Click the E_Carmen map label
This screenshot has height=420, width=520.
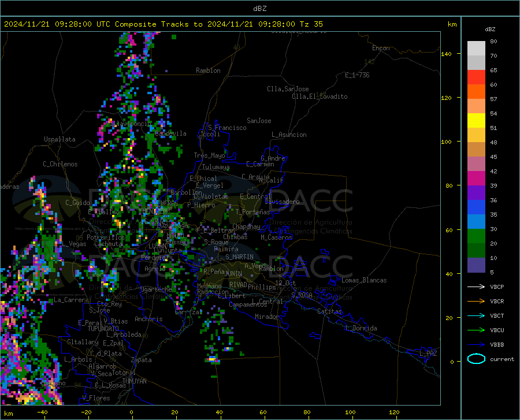[x=260, y=164]
